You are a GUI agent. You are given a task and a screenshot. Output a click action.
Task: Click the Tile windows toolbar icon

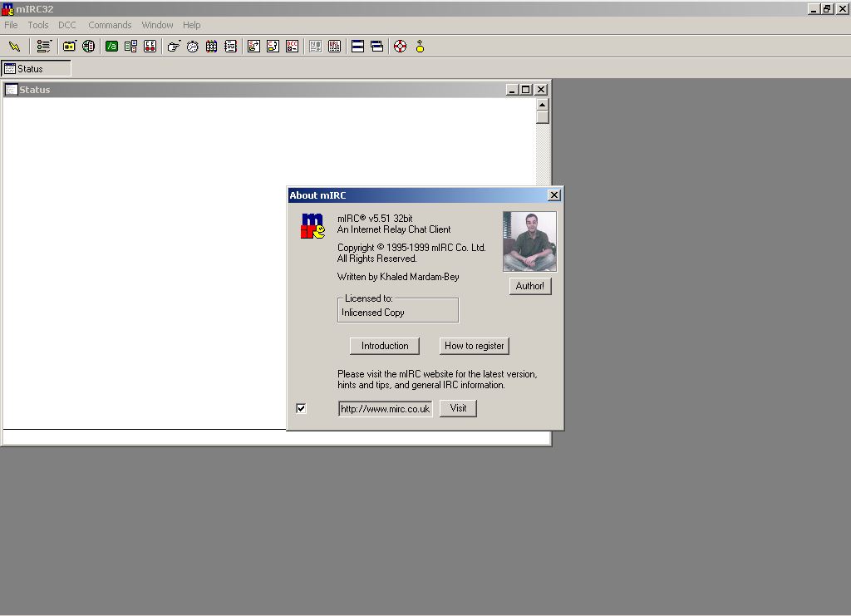click(357, 47)
